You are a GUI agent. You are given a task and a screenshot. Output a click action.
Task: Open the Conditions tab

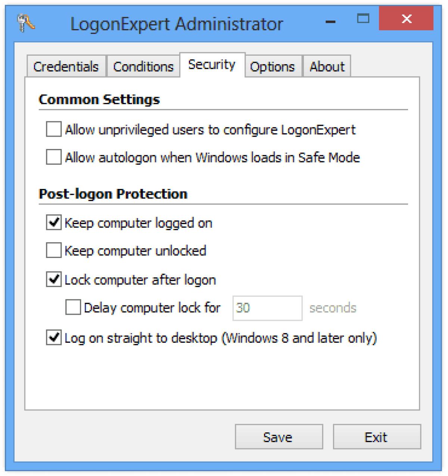(143, 66)
